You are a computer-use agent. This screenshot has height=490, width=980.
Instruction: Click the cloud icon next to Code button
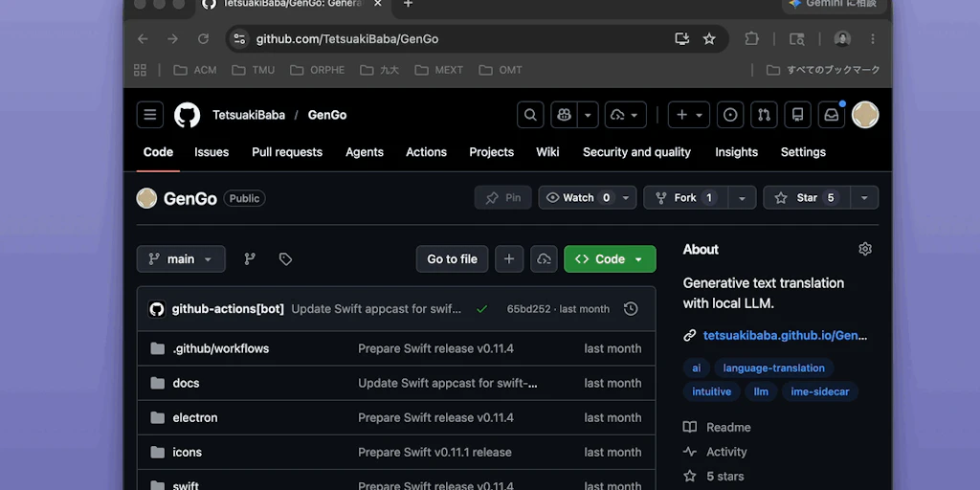pos(544,258)
